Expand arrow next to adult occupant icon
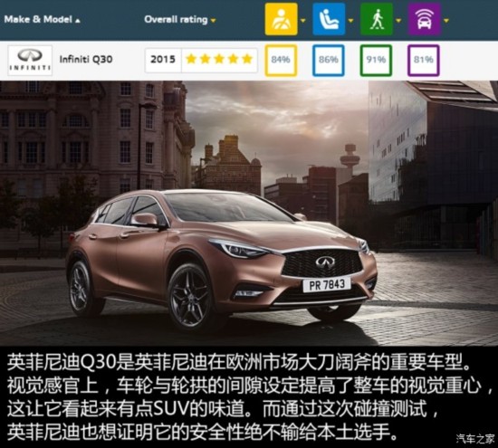 pos(303,21)
